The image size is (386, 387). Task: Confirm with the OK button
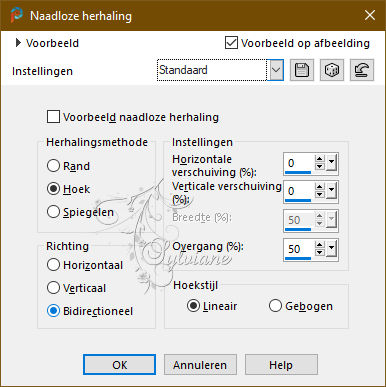[119, 365]
